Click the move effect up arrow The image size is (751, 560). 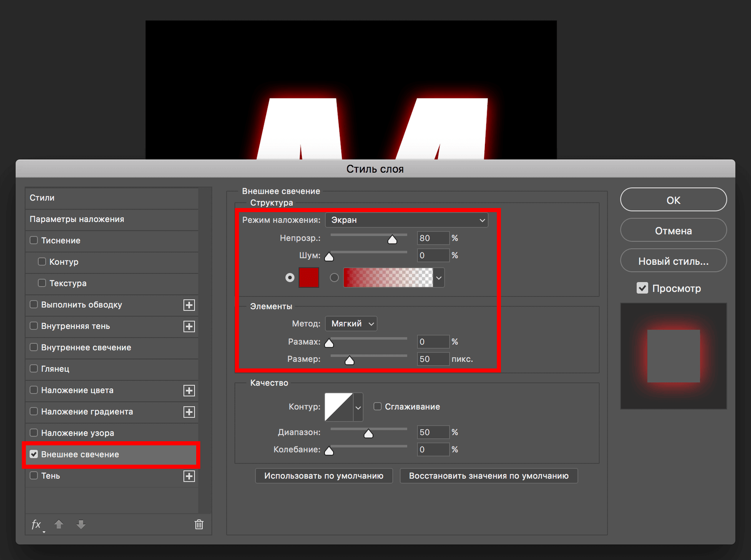(x=59, y=524)
